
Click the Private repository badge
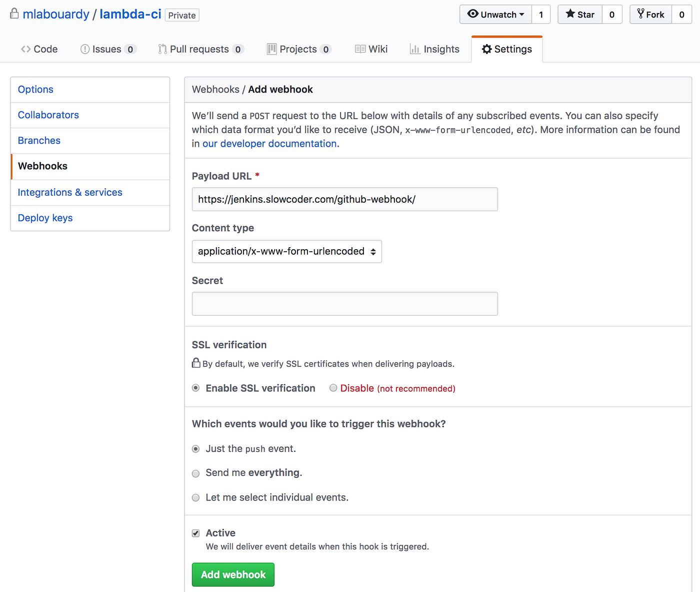pos(182,16)
